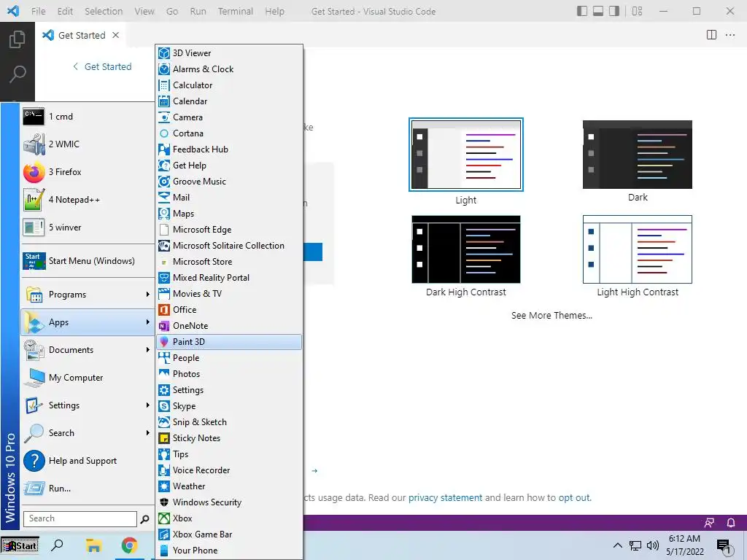The width and height of the screenshot is (747, 560).
Task: Open the Calendar app
Action: [229, 101]
